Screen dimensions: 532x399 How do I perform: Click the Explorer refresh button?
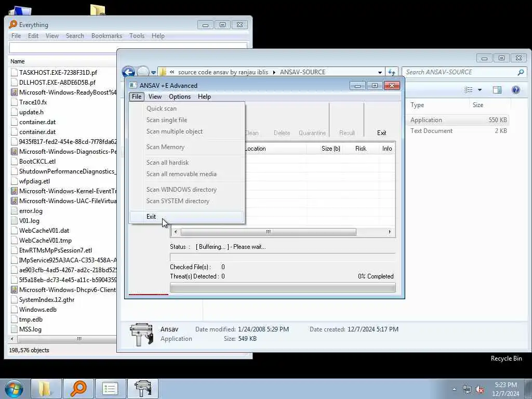click(x=392, y=72)
